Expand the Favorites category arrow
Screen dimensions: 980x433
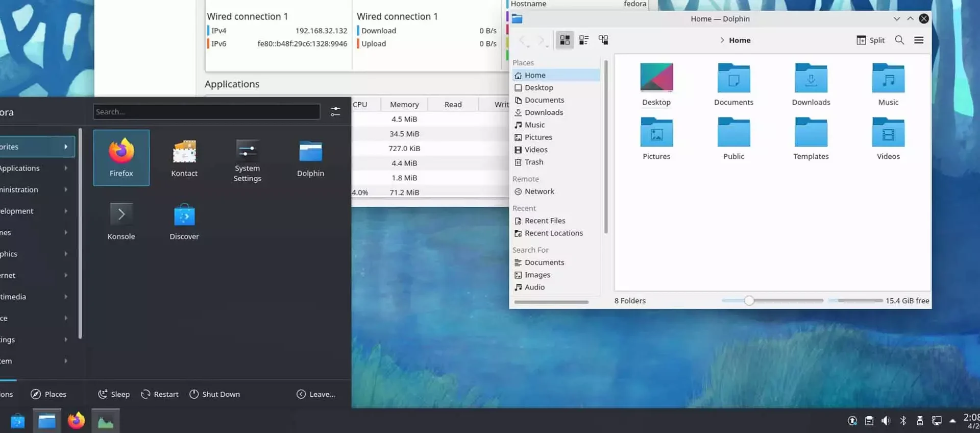[66, 147]
